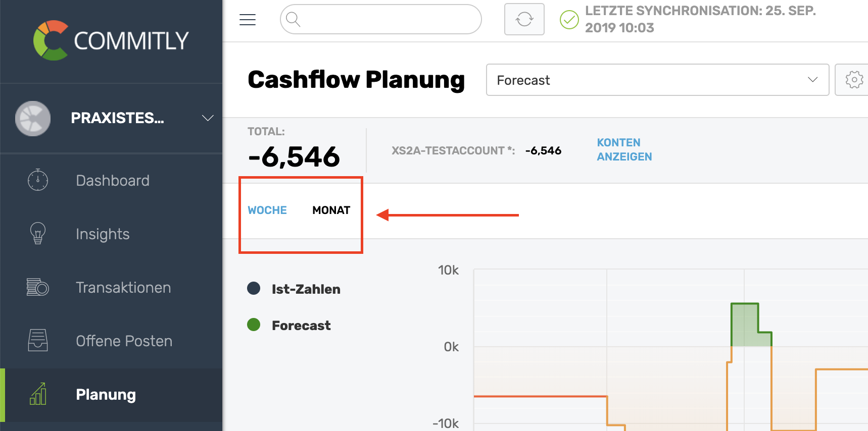Open the Forecast scenario dropdown
Viewport: 868px width, 431px height.
[x=657, y=80]
